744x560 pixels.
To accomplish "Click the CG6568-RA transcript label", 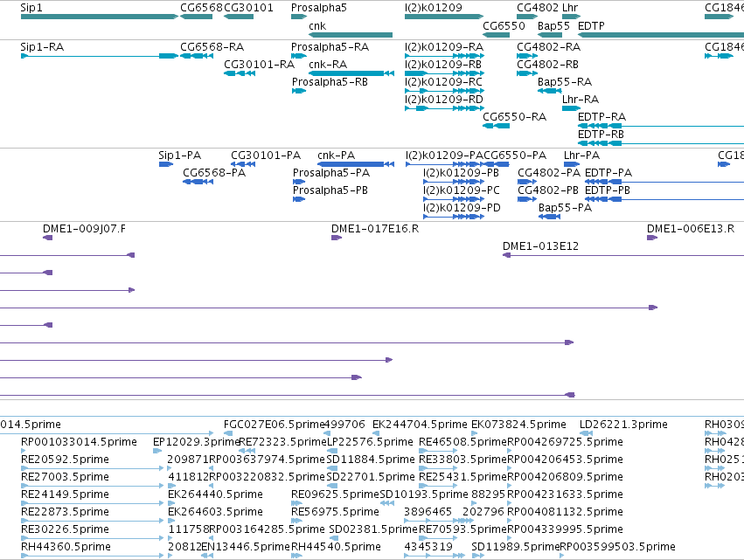I will (x=212, y=47).
